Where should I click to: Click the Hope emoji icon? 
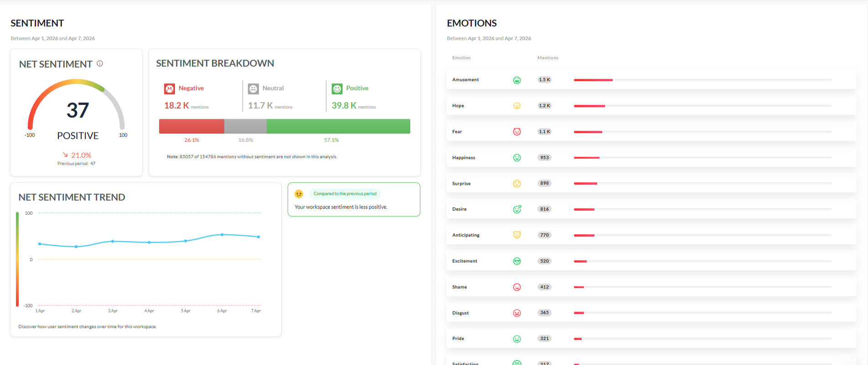[517, 106]
